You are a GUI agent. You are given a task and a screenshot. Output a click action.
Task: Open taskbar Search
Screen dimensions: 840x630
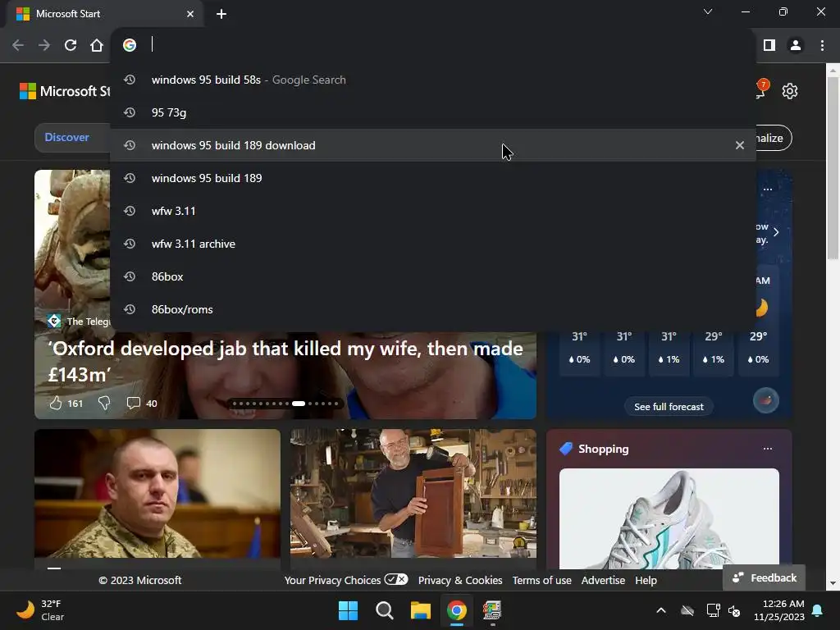click(385, 610)
